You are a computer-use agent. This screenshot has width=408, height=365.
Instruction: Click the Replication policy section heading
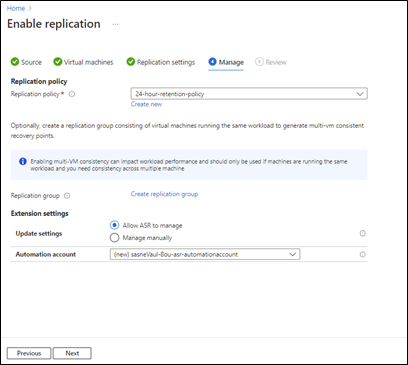(39, 81)
